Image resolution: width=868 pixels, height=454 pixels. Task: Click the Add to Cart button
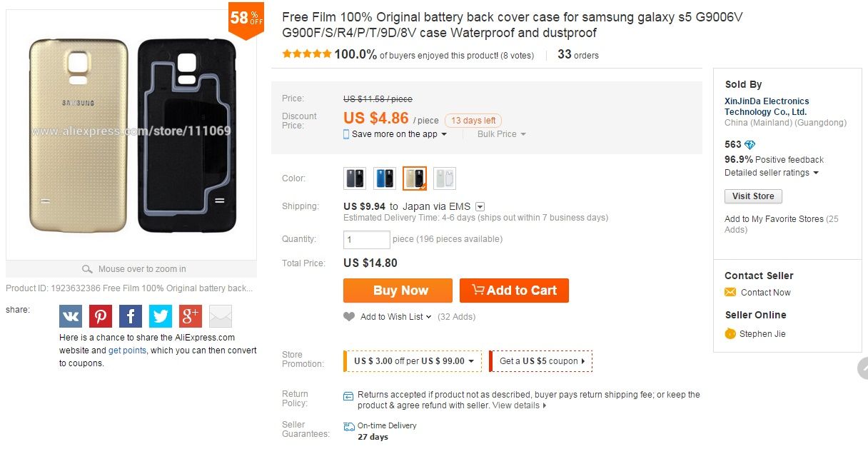point(514,291)
